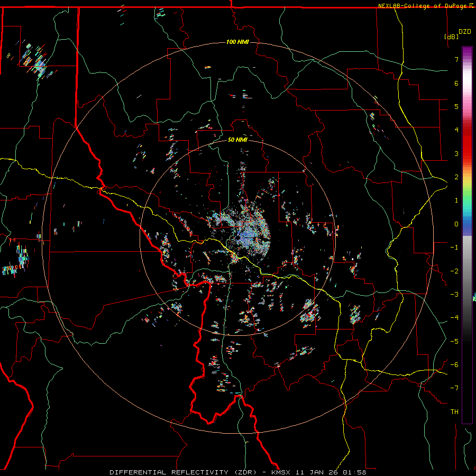The height and width of the screenshot is (476, 476).
Task: Click the [dB] unit label
Action: pos(451,36)
